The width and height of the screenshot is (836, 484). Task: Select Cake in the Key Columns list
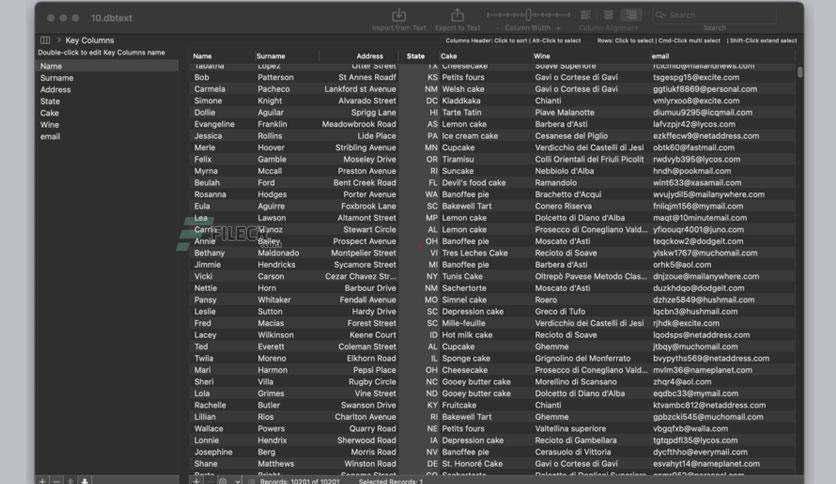click(107, 113)
